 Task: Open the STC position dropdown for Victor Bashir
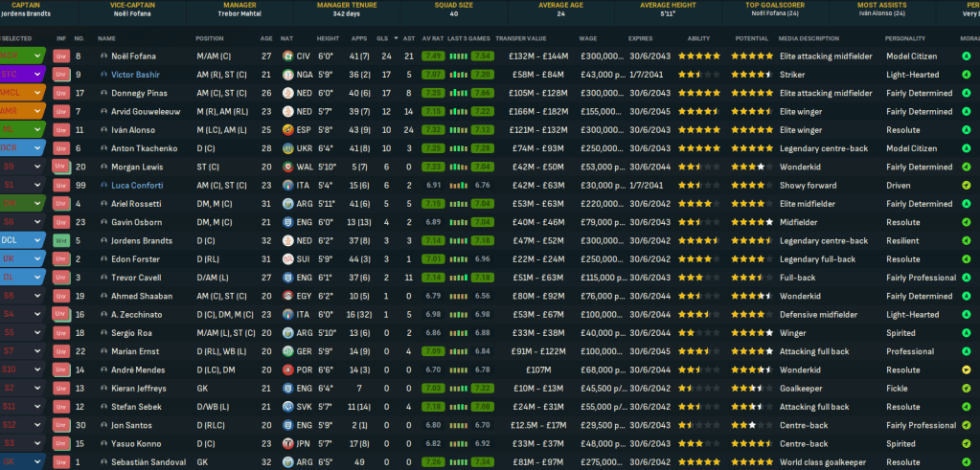pos(38,75)
